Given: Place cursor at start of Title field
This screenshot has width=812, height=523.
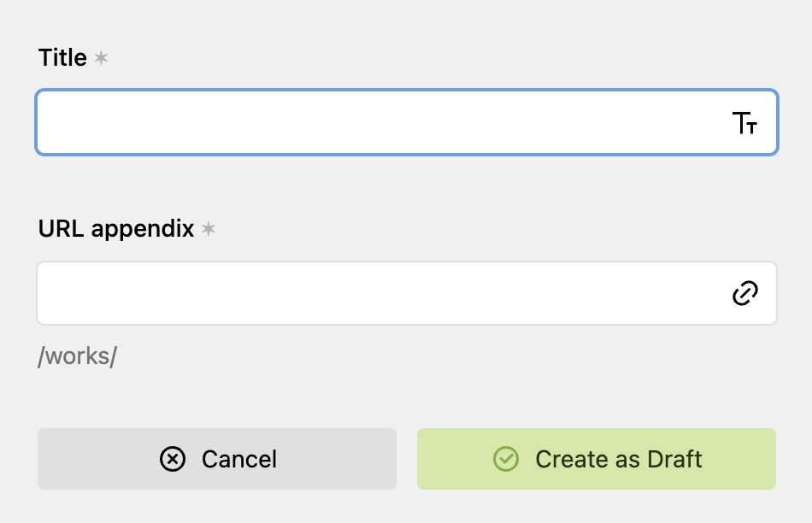Looking at the screenshot, I should click(x=53, y=123).
